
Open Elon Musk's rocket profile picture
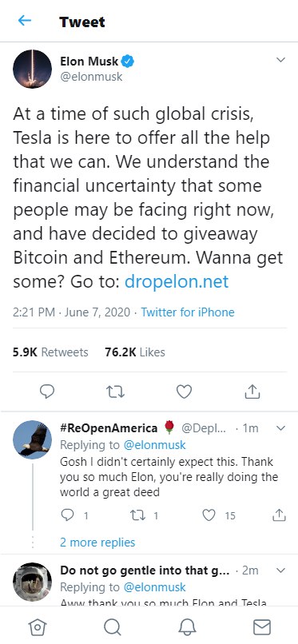33,69
